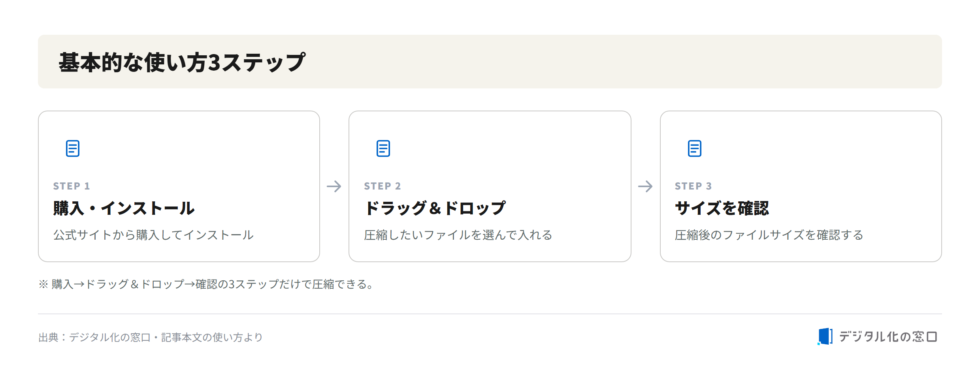The height and width of the screenshot is (383, 980).
Task: Click the デジタル化の窓口 brand text
Action: [x=888, y=337]
